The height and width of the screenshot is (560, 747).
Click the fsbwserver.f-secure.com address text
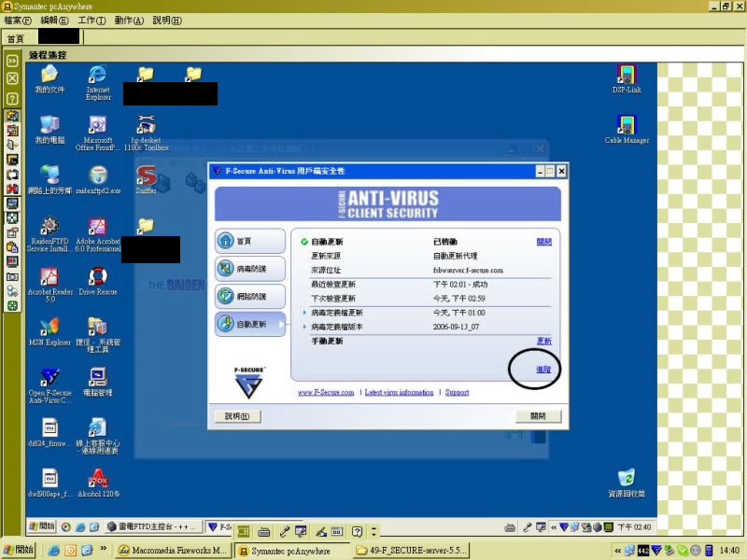pyautogui.click(x=468, y=270)
